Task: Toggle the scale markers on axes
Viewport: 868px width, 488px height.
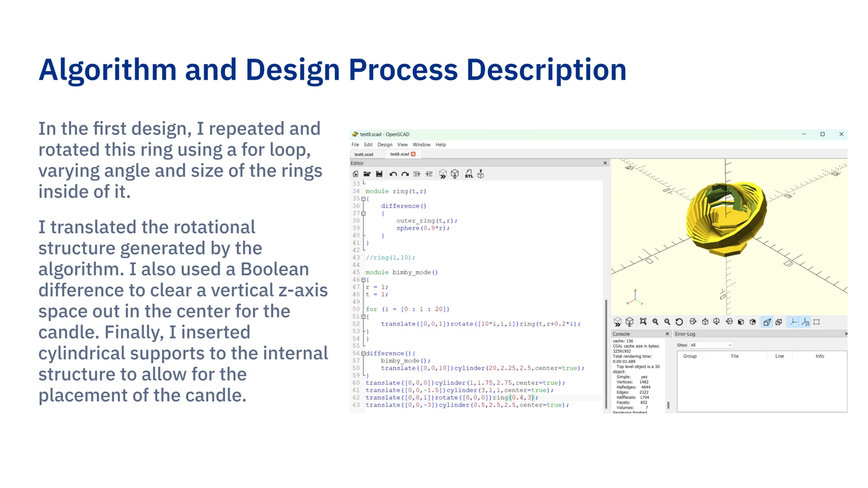Action: (x=806, y=322)
